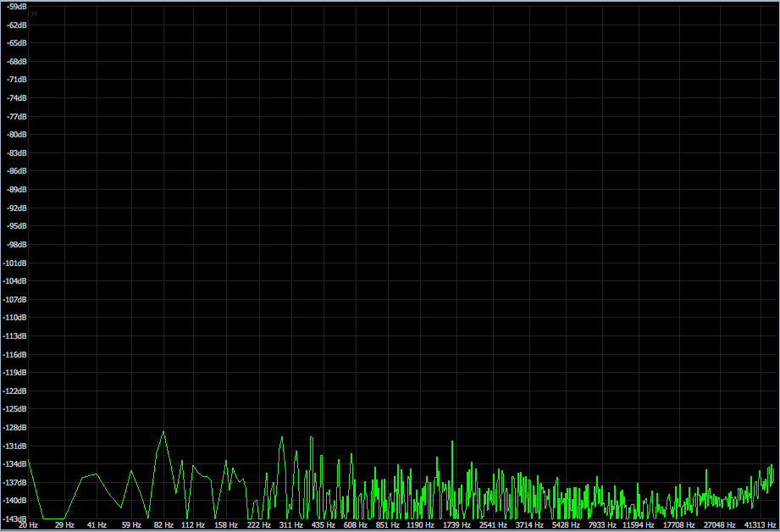Viewport: 780px width, 532px height.
Task: Select the 311 Hz frequency label
Action: tap(291, 525)
